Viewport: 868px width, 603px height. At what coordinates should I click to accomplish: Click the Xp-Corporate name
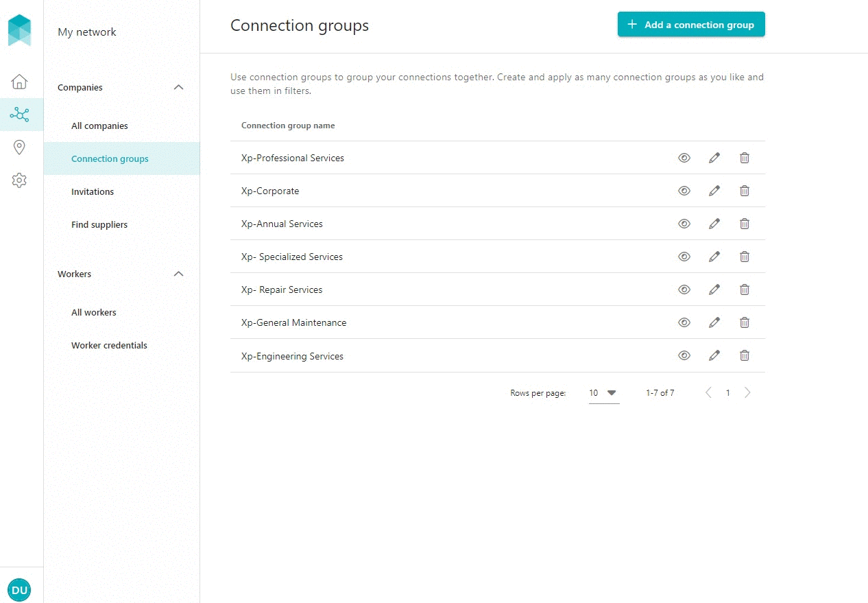(x=270, y=191)
